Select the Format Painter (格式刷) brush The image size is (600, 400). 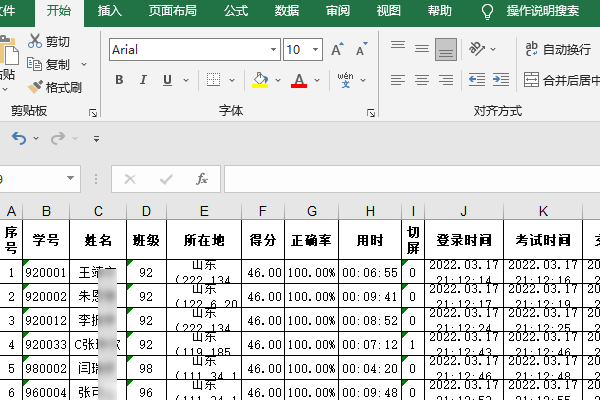coord(35,87)
